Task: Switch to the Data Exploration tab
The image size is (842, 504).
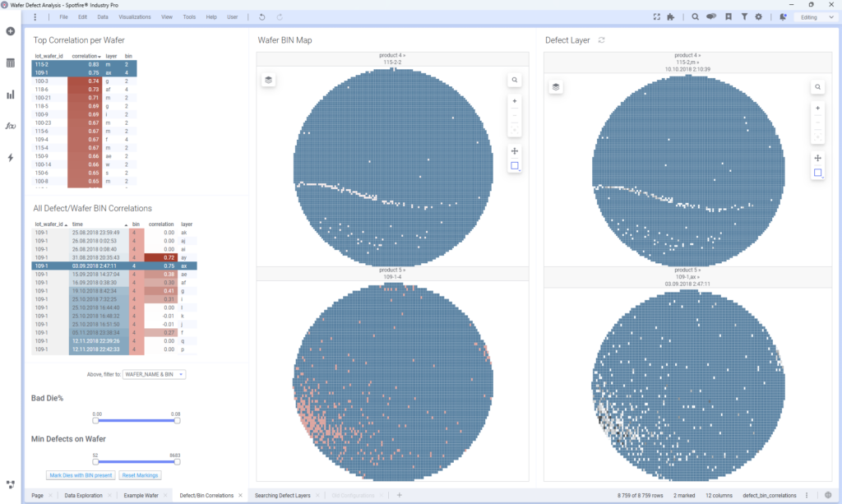Action: [83, 496]
